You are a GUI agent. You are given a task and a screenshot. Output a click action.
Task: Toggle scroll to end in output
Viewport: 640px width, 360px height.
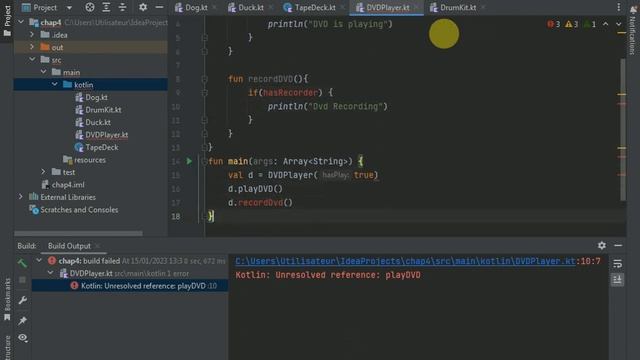617,280
